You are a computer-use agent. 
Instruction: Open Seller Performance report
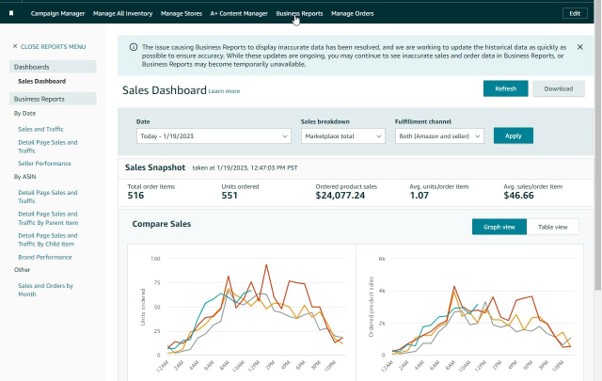[x=45, y=163]
